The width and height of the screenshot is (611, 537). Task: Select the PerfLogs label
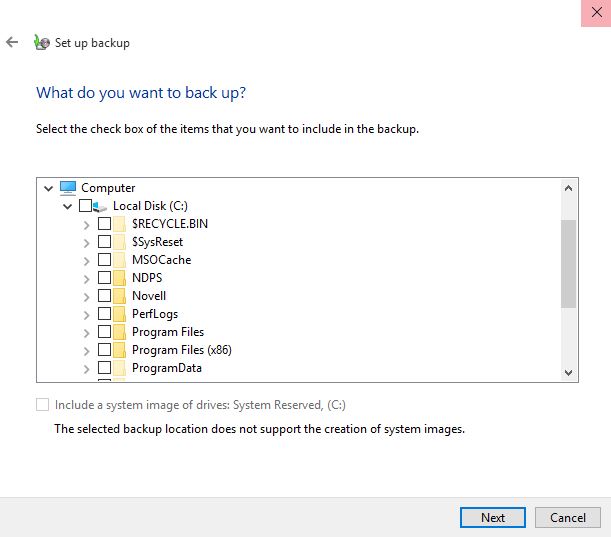[155, 314]
